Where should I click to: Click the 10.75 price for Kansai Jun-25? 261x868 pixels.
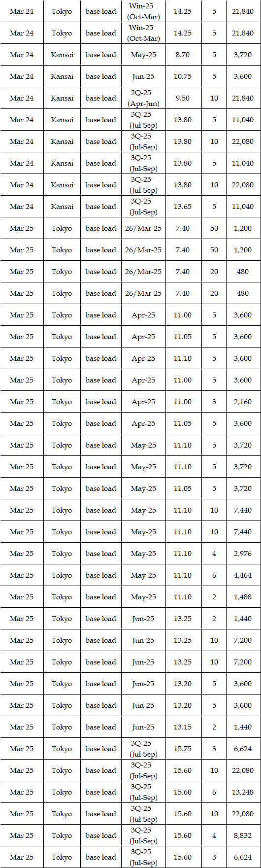pos(183,76)
